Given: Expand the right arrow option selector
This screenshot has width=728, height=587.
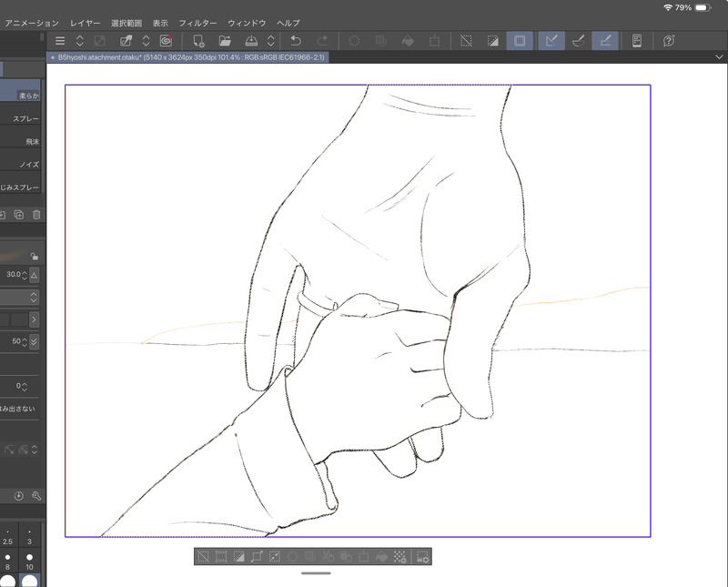Looking at the screenshot, I should point(34,319).
